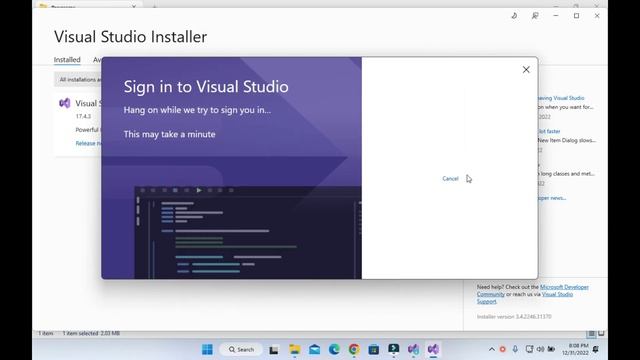Click the taskbar Search box

pos(241,349)
